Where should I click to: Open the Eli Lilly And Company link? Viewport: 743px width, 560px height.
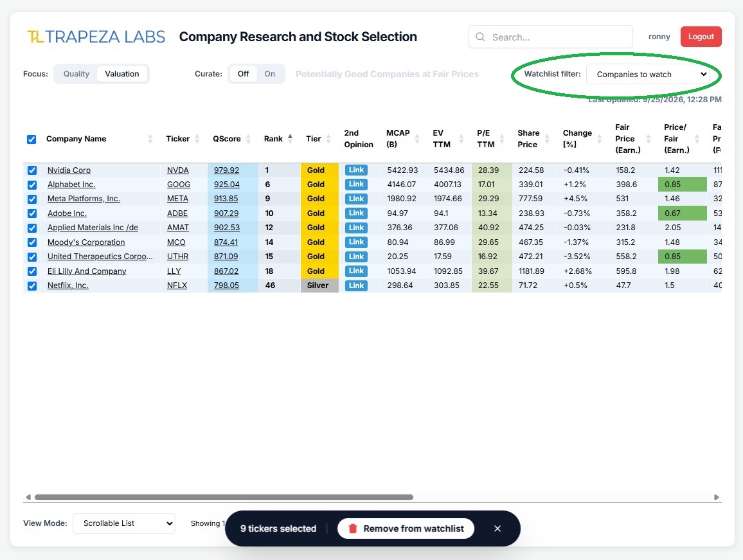pyautogui.click(x=87, y=271)
